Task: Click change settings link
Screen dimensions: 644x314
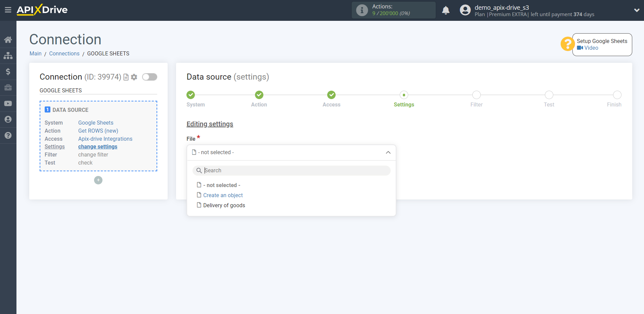Action: pos(98,147)
